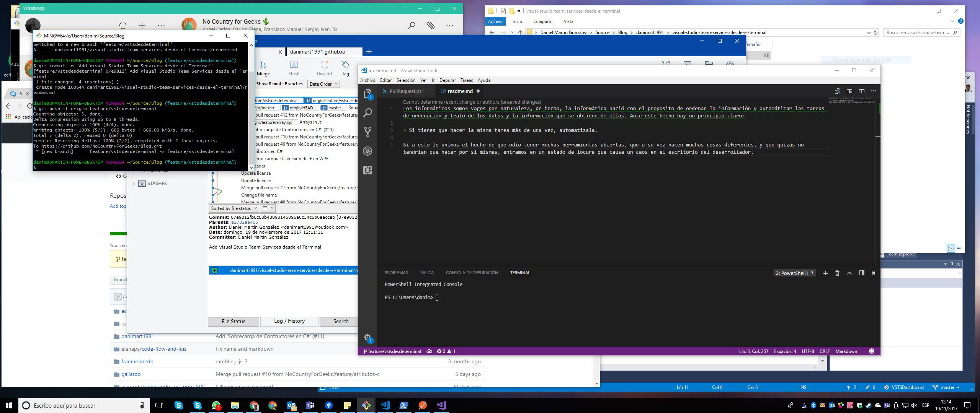Image resolution: width=980 pixels, height=413 pixels.
Task: Click Log/History tab in SourceTree bottom panel
Action: point(289,321)
